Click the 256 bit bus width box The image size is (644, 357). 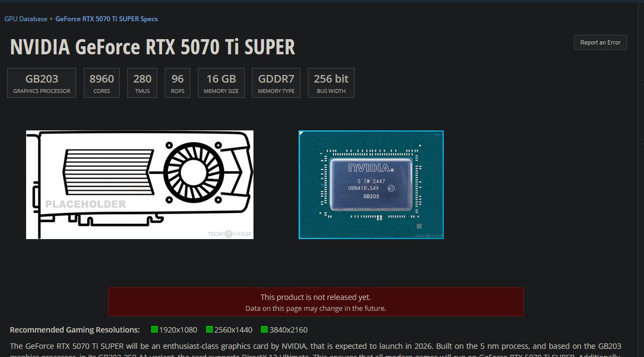click(331, 83)
